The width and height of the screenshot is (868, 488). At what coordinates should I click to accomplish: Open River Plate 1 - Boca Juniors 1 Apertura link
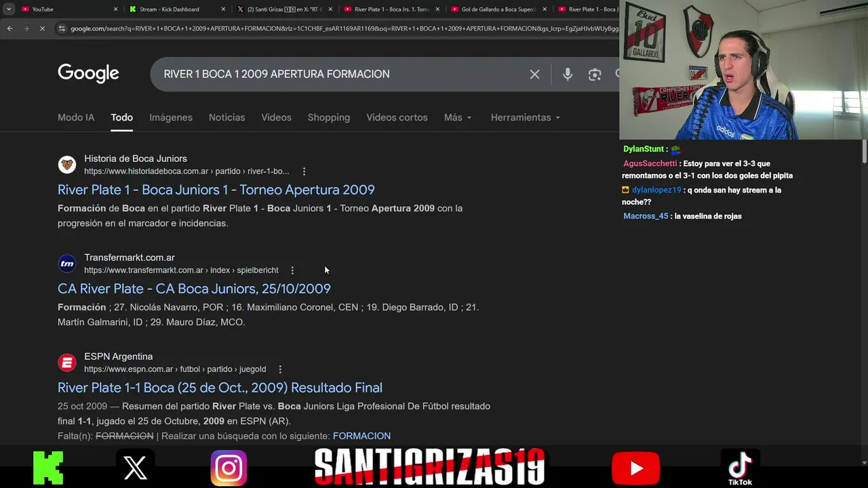216,190
